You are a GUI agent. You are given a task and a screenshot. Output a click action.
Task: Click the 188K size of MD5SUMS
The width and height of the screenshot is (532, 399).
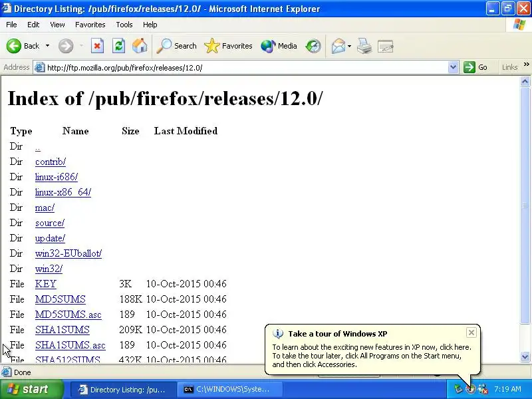(x=130, y=299)
